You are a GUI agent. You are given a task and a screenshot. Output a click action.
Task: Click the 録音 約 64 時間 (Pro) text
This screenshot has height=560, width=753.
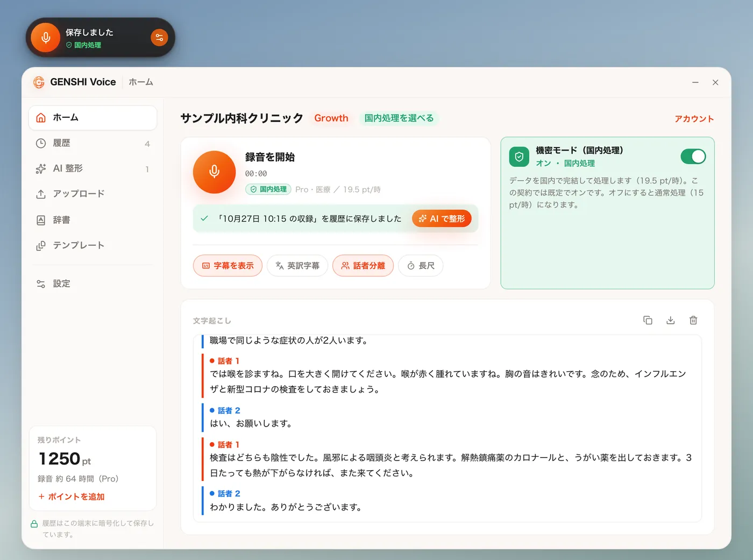click(78, 479)
